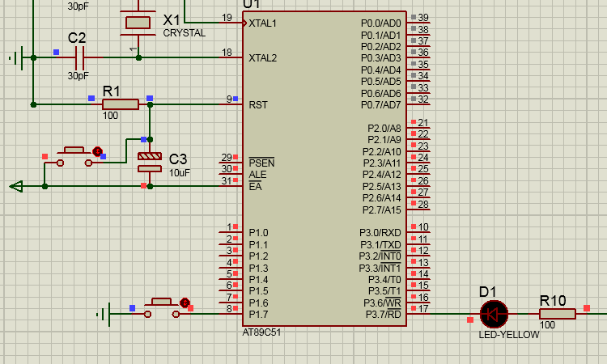This screenshot has height=364, width=607.
Task: Click the ground symbol near capacitor C2
Action: pos(16,58)
